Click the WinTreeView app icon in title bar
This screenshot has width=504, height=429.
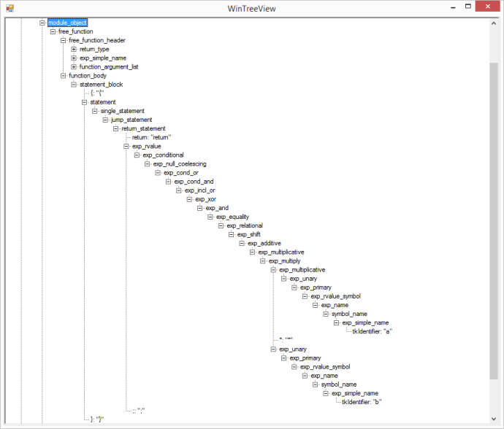(10, 8)
